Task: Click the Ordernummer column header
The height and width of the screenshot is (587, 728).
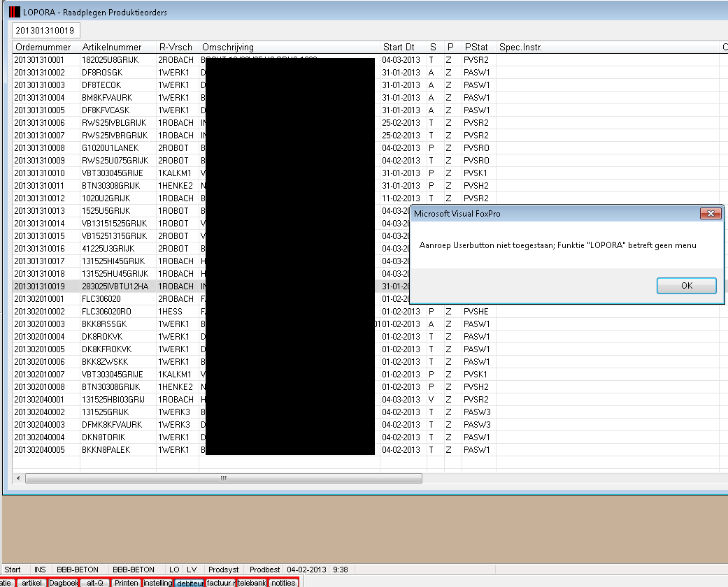Action: tap(43, 47)
